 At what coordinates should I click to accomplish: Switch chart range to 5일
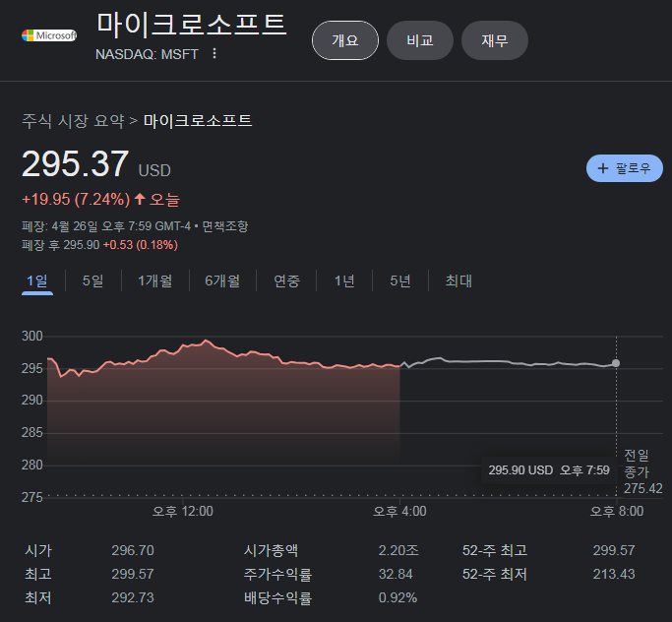[93, 281]
